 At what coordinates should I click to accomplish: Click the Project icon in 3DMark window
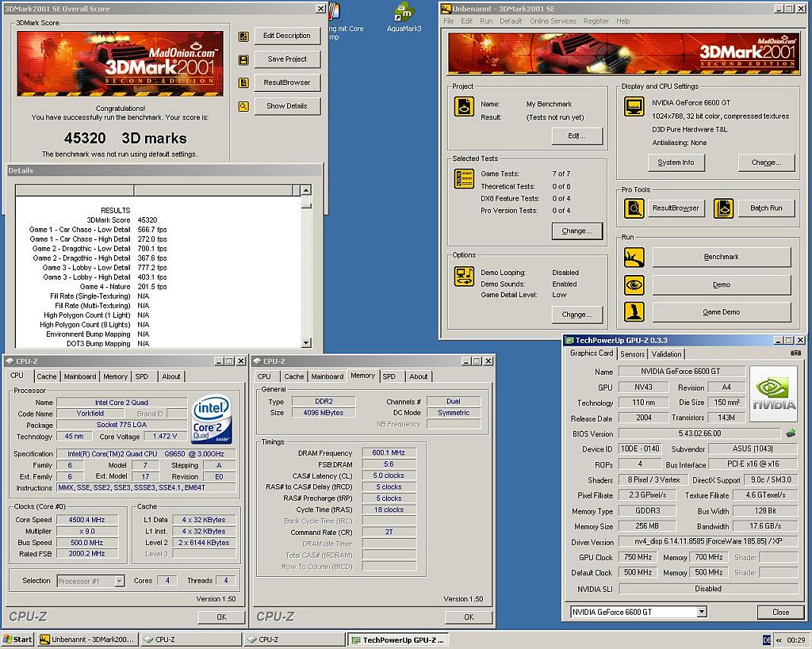(464, 107)
